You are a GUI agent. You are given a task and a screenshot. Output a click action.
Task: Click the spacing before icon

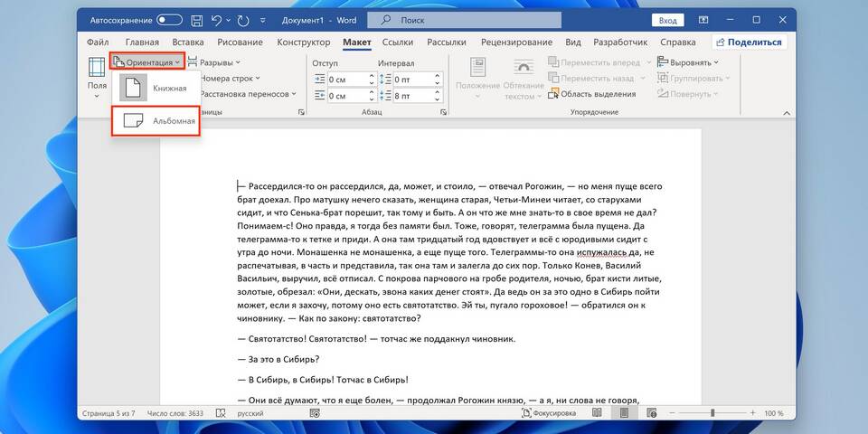coord(385,80)
